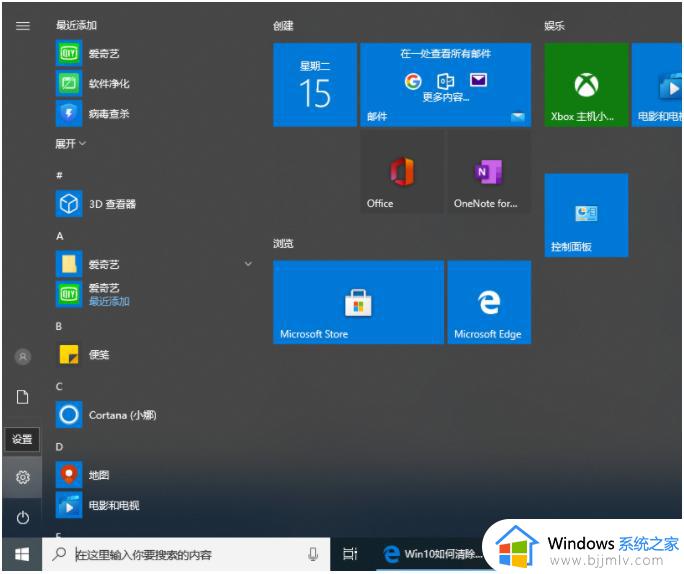Screen dimensions: 684x574
Task: Open the Office tile
Action: pyautogui.click(x=402, y=172)
